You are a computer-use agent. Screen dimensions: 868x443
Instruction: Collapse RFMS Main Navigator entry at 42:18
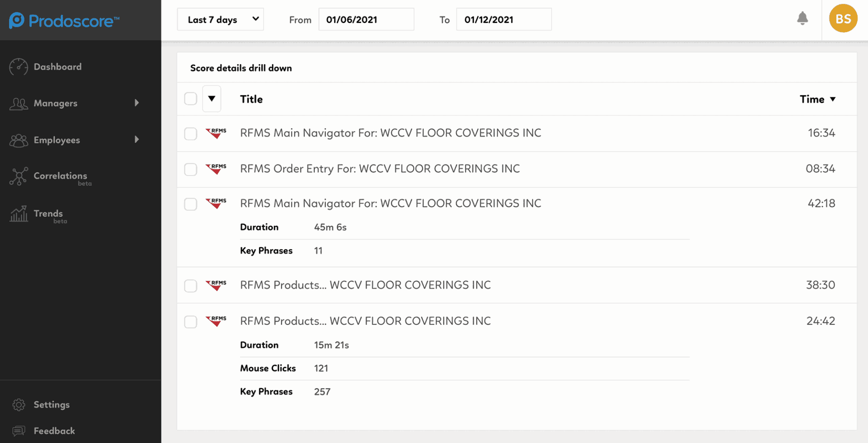(x=391, y=203)
